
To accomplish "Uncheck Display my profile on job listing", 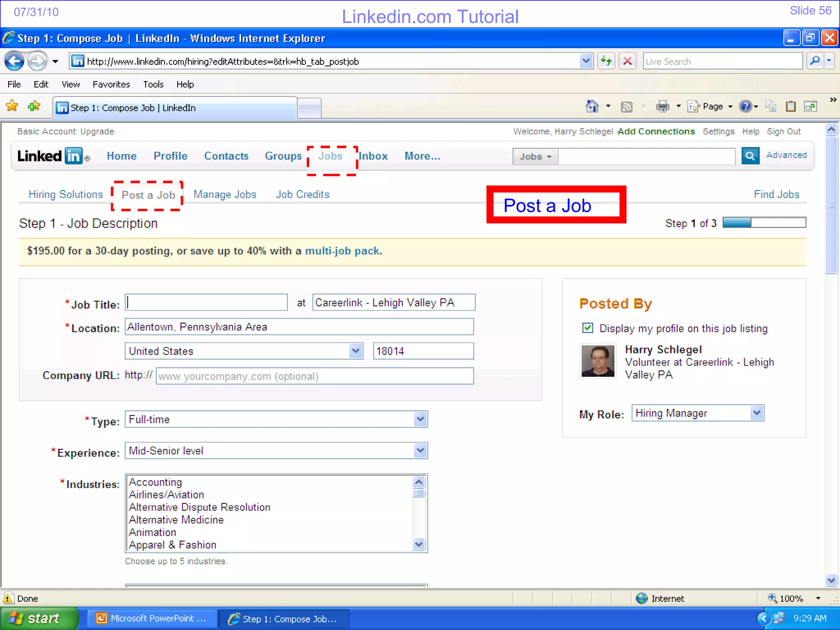I will pyautogui.click(x=588, y=328).
